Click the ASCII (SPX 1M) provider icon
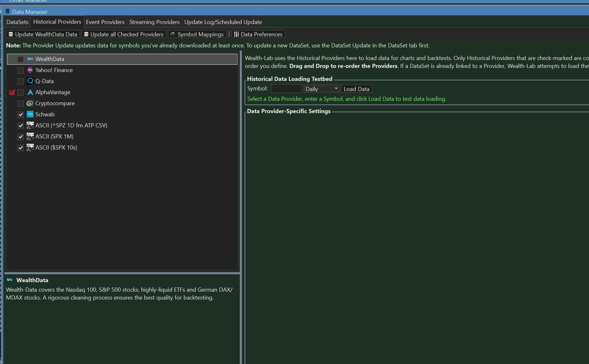The height and width of the screenshot is (364, 589). click(30, 136)
